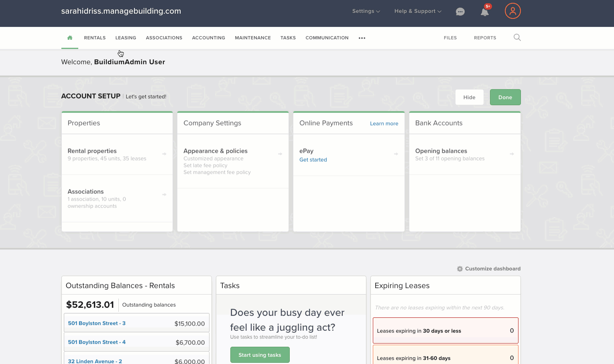
Task: Click the Customize dashboard gear icon
Action: tap(460, 269)
